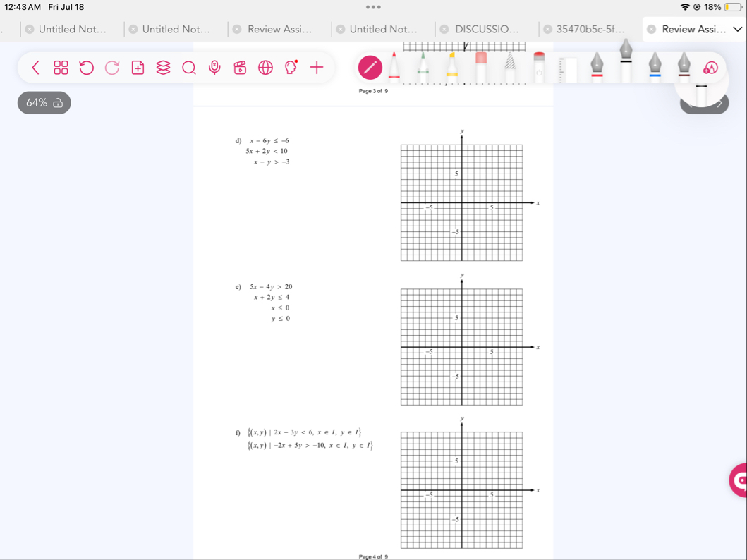Undo the last stroke
This screenshot has width=747, height=560.
click(x=86, y=68)
